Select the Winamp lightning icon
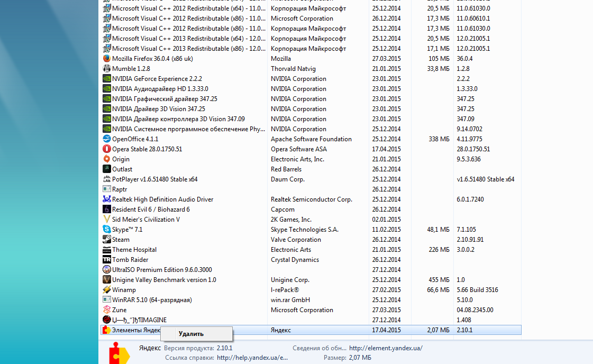Screen dimensions: 593x364 coord(107,290)
